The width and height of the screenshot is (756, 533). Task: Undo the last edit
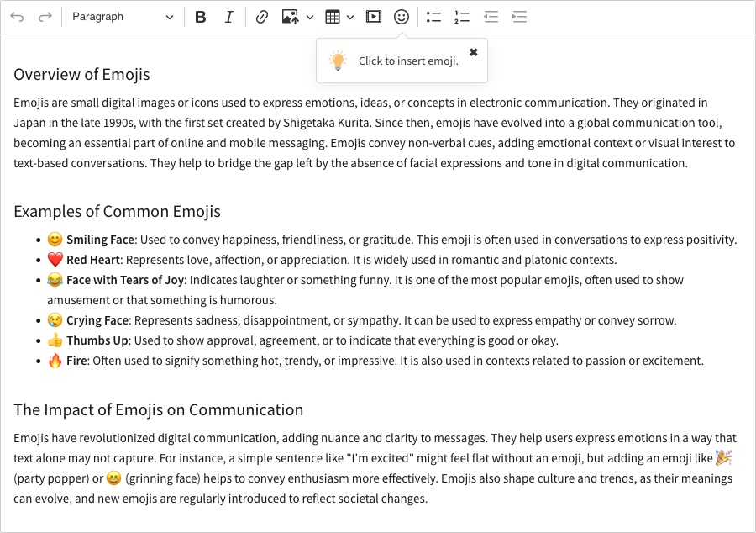click(17, 16)
